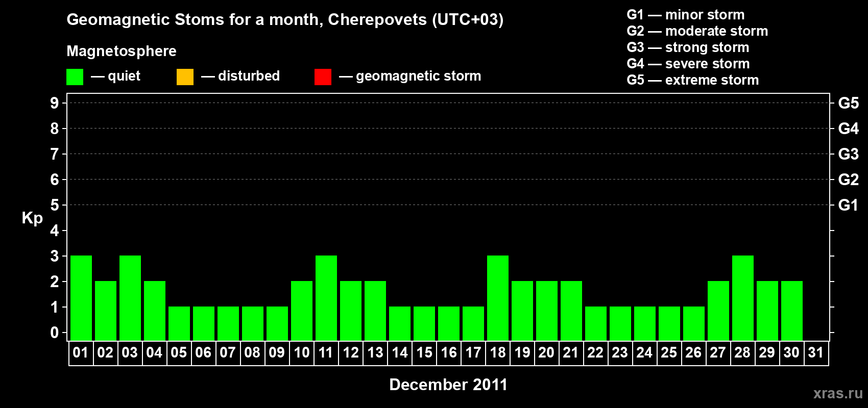Click the 'G3 — strong storm' legend line
The height and width of the screenshot is (408, 868).
[688, 47]
